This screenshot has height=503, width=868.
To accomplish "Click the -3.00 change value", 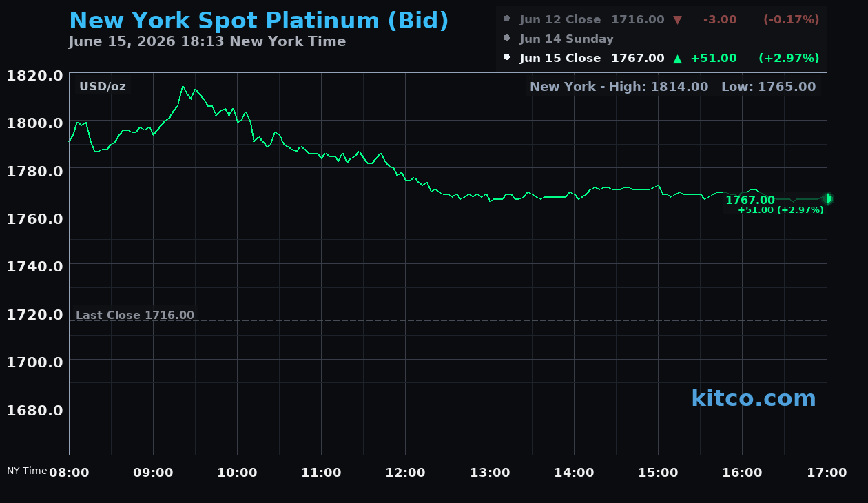I will pos(720,20).
